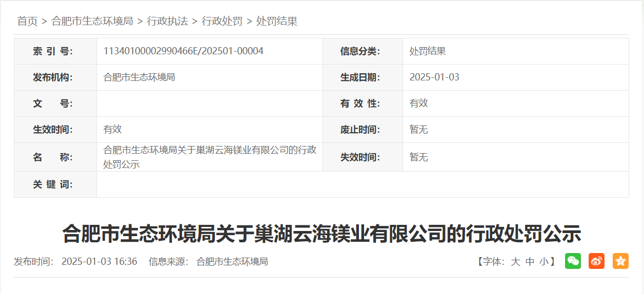Click the orange star favorite icon
The width and height of the screenshot is (644, 294).
click(620, 261)
